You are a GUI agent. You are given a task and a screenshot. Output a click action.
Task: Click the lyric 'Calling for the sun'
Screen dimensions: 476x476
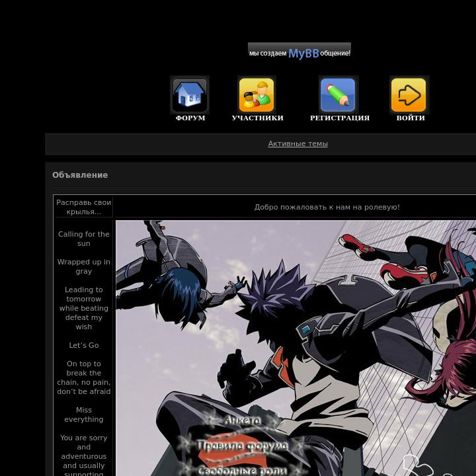tap(84, 239)
